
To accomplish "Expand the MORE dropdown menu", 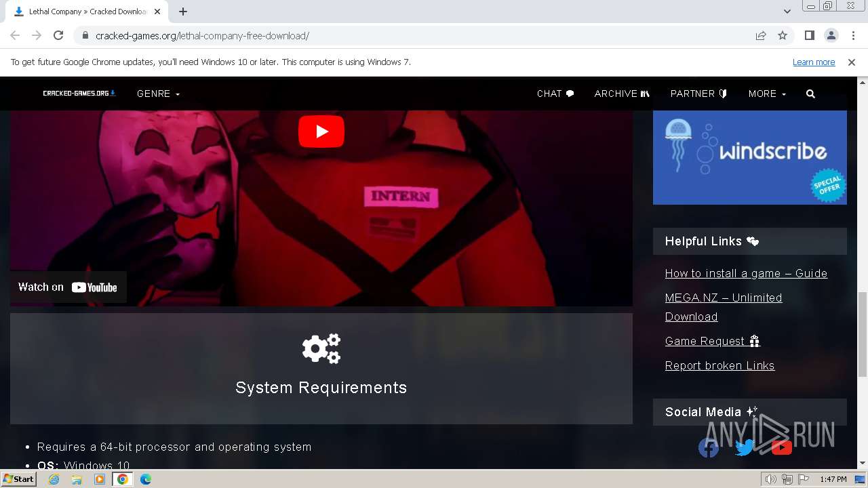I will [767, 94].
